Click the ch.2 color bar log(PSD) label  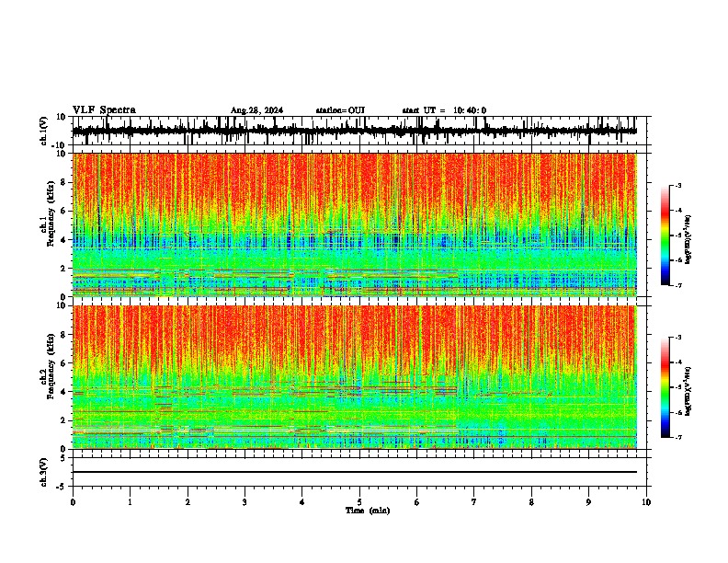[x=688, y=391]
